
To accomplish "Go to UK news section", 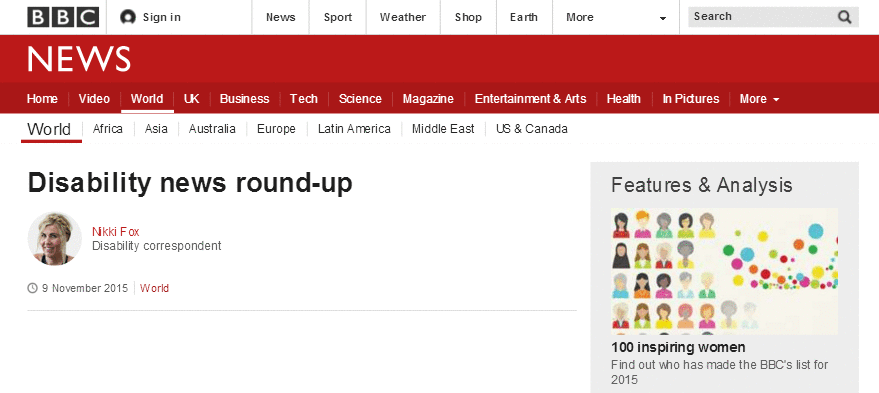I will pyautogui.click(x=191, y=99).
